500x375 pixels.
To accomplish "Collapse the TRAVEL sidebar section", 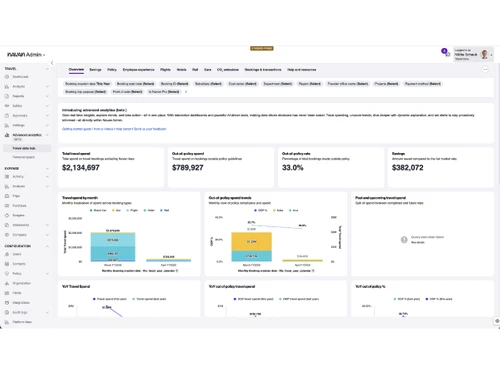I will click(47, 69).
